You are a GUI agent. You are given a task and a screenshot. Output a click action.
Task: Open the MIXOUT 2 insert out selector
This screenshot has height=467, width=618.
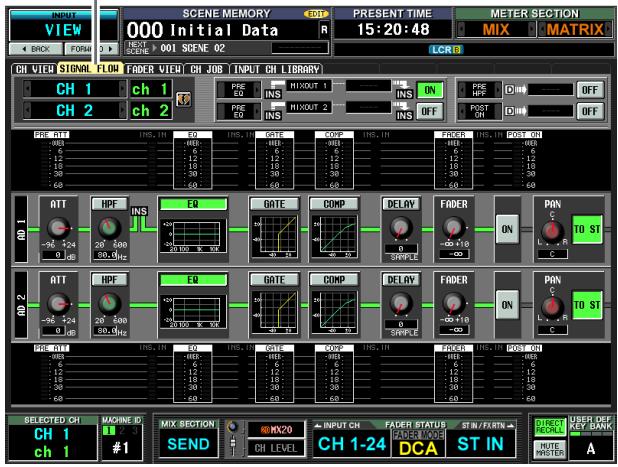[309, 107]
